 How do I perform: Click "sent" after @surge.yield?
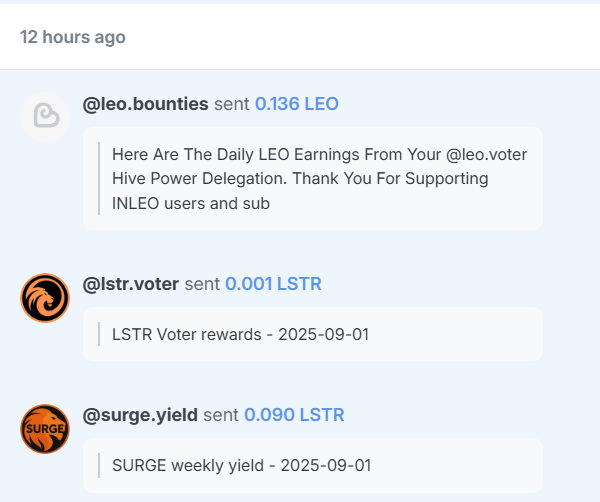click(x=221, y=414)
